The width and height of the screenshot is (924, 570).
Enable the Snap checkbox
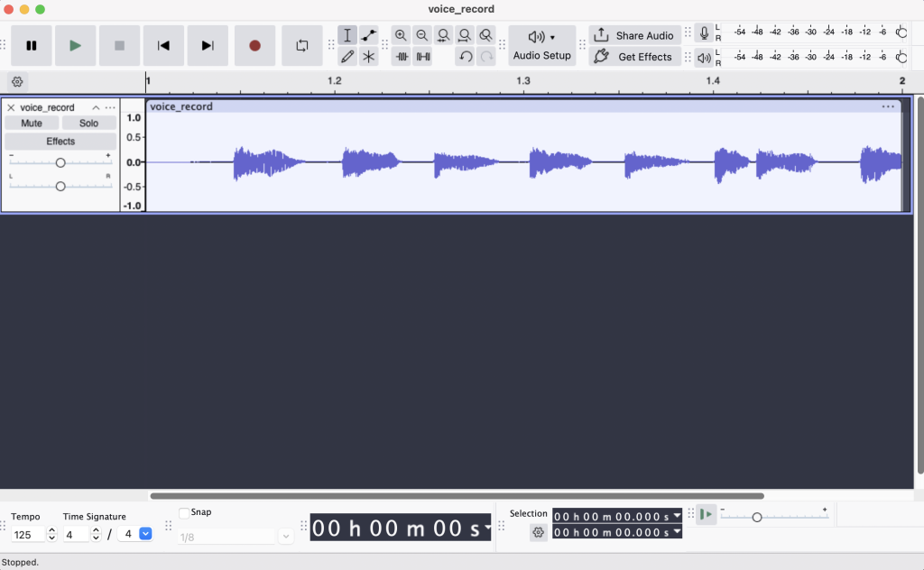tap(184, 512)
